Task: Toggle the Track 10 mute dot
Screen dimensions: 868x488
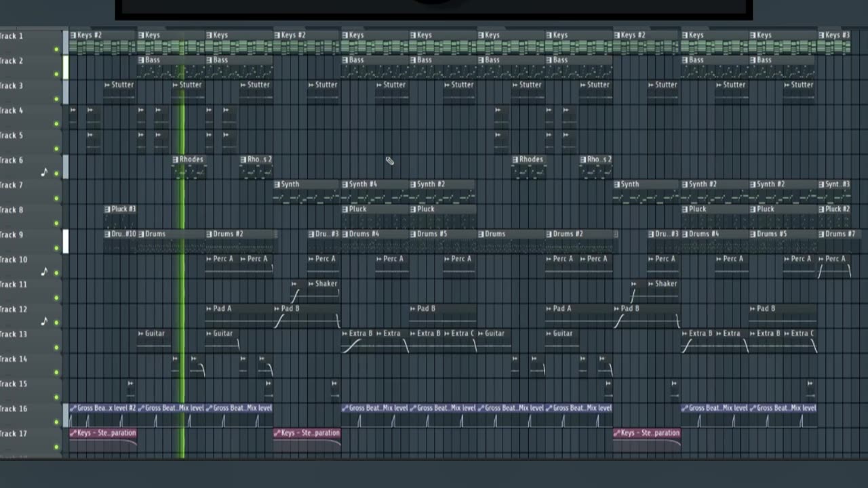Action: 56,273
